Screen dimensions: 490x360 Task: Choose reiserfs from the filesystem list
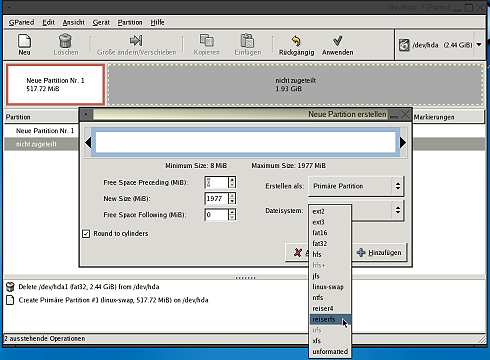[330, 319]
